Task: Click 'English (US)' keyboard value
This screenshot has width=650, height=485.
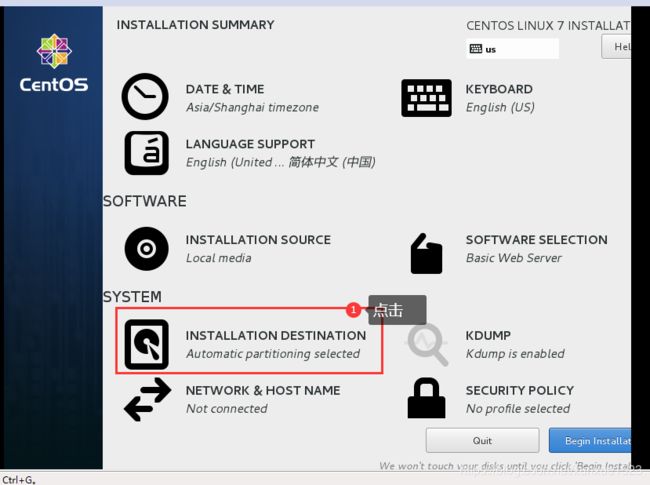Action: point(500,108)
